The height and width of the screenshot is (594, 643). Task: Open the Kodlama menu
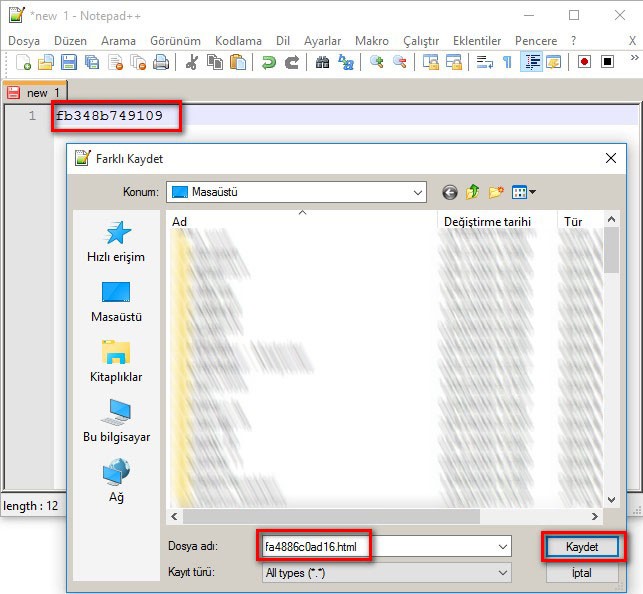(238, 41)
